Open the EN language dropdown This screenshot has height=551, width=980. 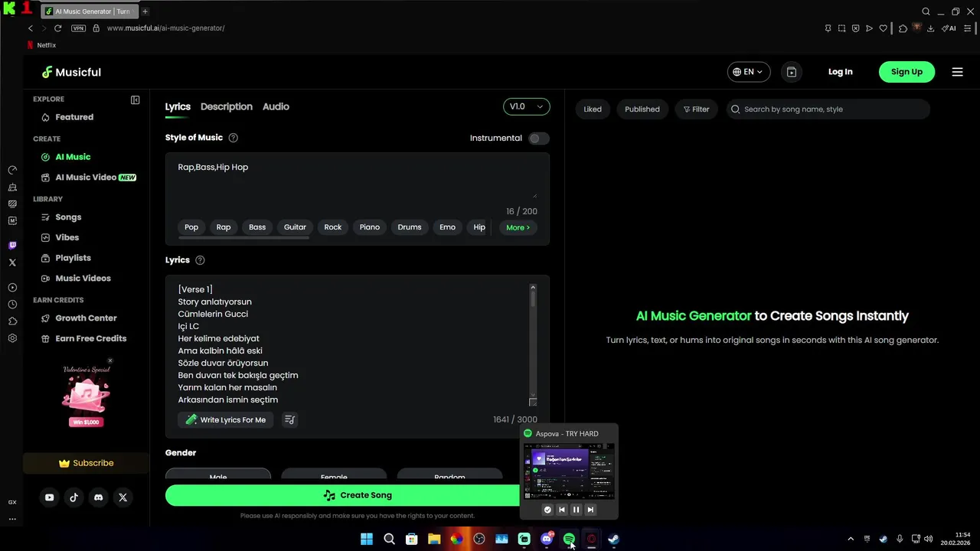click(x=748, y=72)
